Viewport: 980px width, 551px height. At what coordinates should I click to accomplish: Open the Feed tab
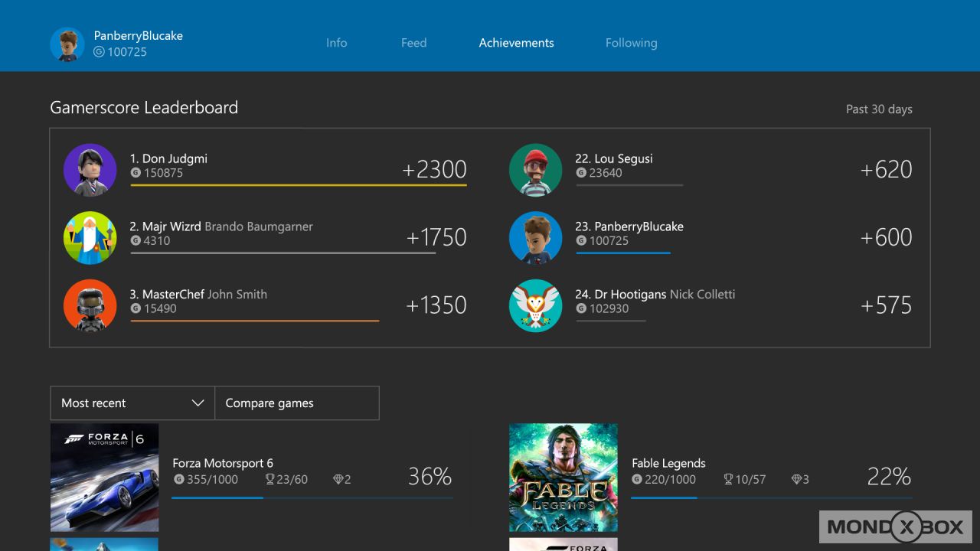413,43
